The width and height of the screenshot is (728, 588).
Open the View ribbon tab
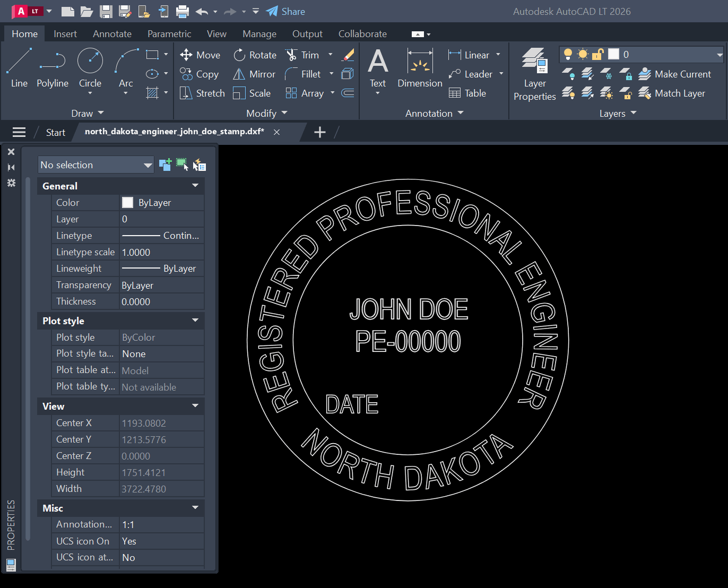(216, 33)
